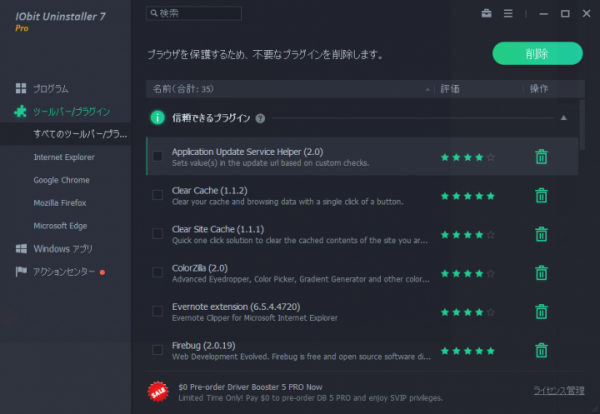600x414 pixels.
Task: Click the Windows logo icon in sidebar
Action: point(21,249)
